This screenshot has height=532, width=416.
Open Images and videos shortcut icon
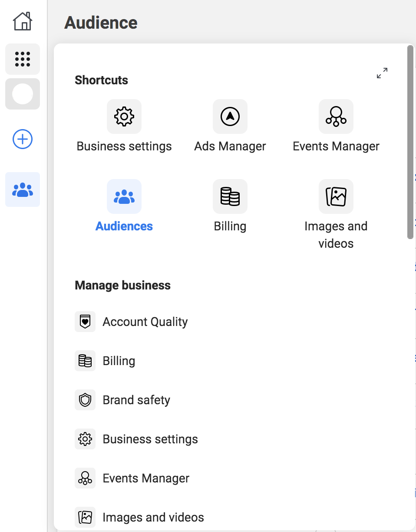336,196
